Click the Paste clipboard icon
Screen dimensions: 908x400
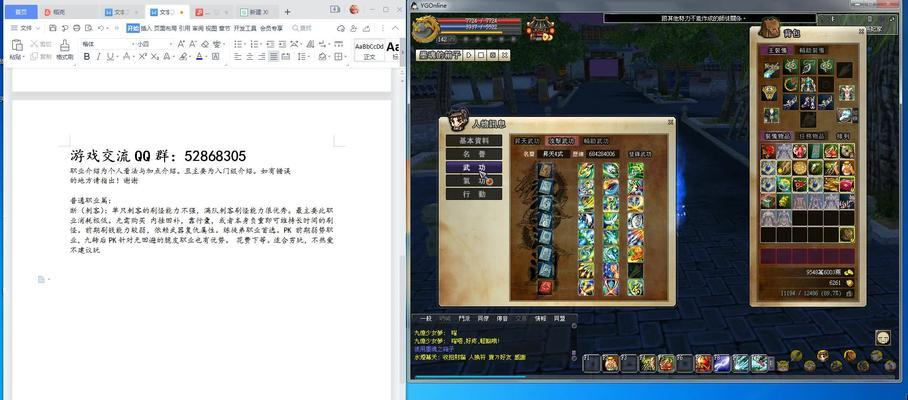(x=17, y=45)
